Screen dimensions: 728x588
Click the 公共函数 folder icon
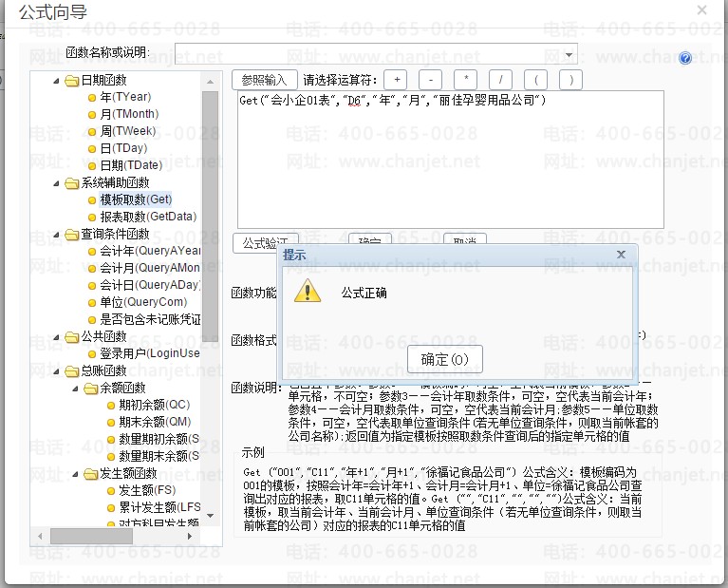(x=71, y=337)
